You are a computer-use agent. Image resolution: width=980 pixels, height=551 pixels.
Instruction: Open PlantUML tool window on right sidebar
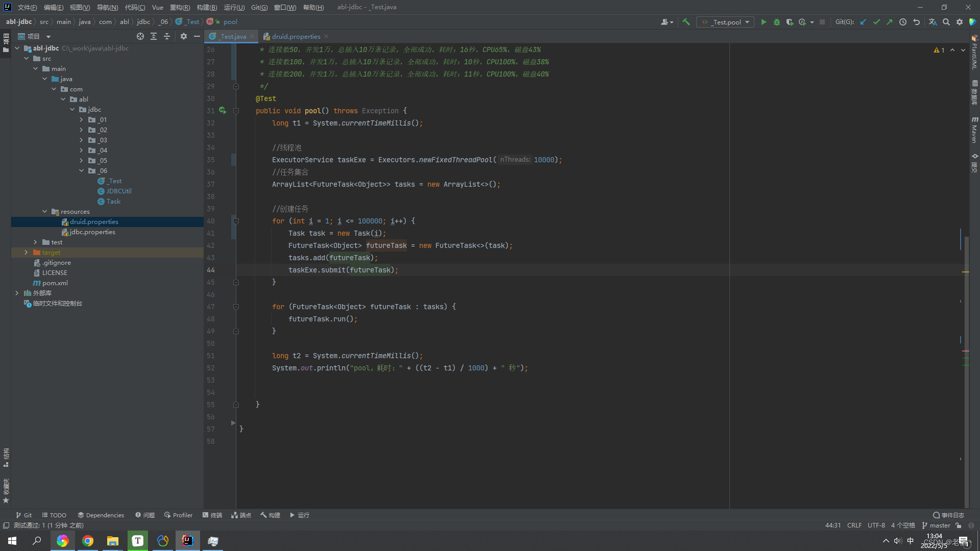pos(974,52)
